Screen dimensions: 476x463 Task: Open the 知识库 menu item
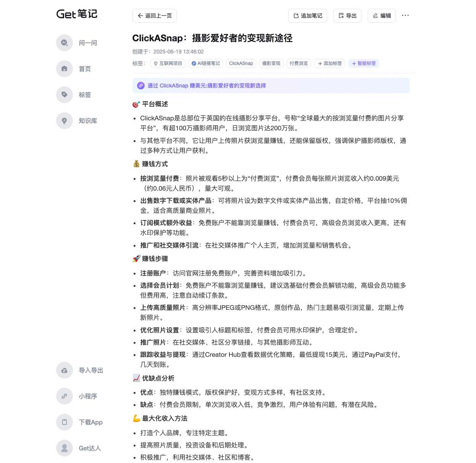click(x=88, y=121)
